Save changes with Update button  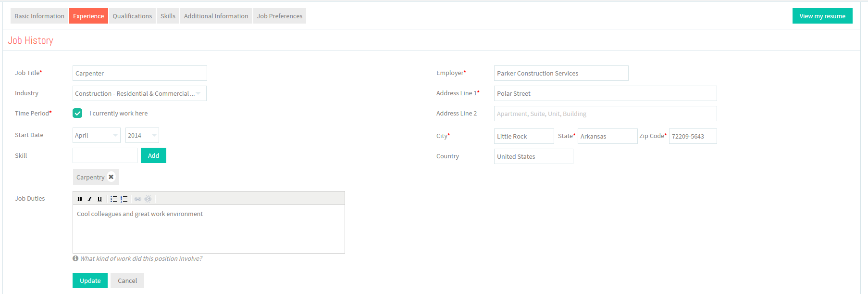[90, 281]
